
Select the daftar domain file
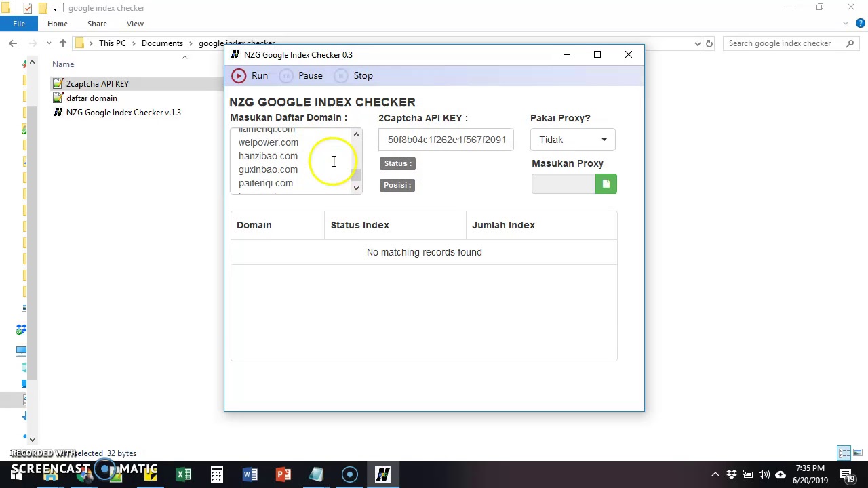tap(92, 98)
